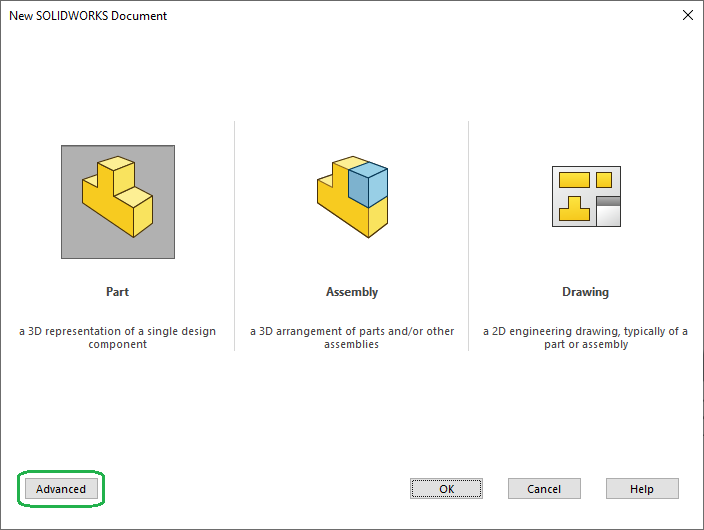The width and height of the screenshot is (704, 530).
Task: Click the New SOLIDWORKS Document title bar
Action: [300, 15]
